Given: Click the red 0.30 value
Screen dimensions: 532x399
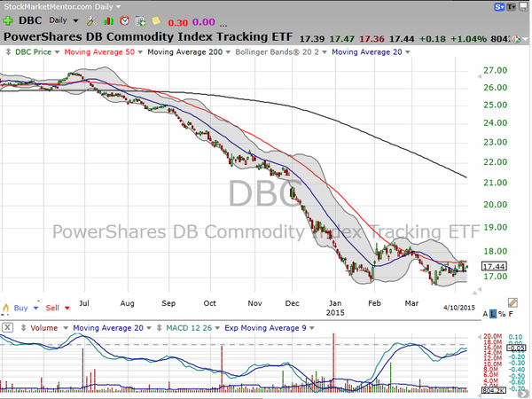Looking at the screenshot, I should point(178,23).
